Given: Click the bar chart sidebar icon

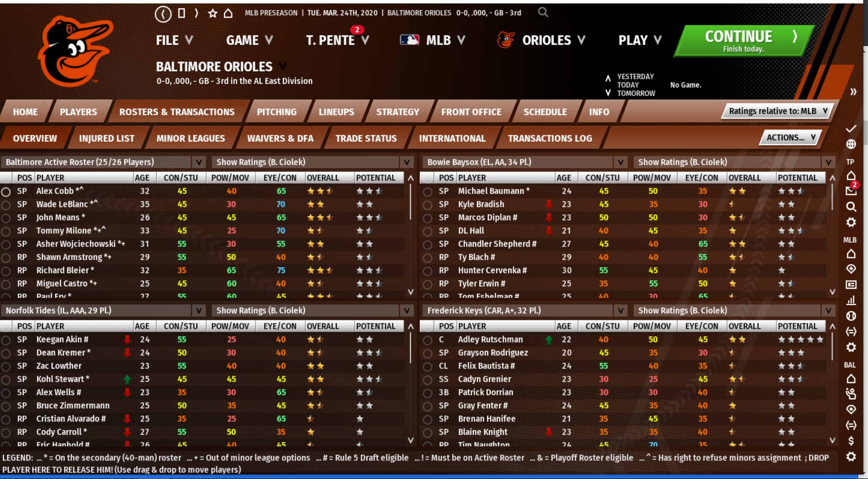Looking at the screenshot, I should (x=851, y=300).
